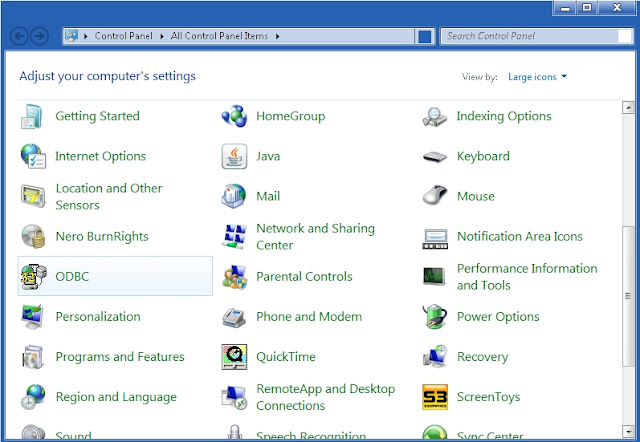This screenshot has width=640, height=442.
Task: Open the Mail icon
Action: pos(234,196)
